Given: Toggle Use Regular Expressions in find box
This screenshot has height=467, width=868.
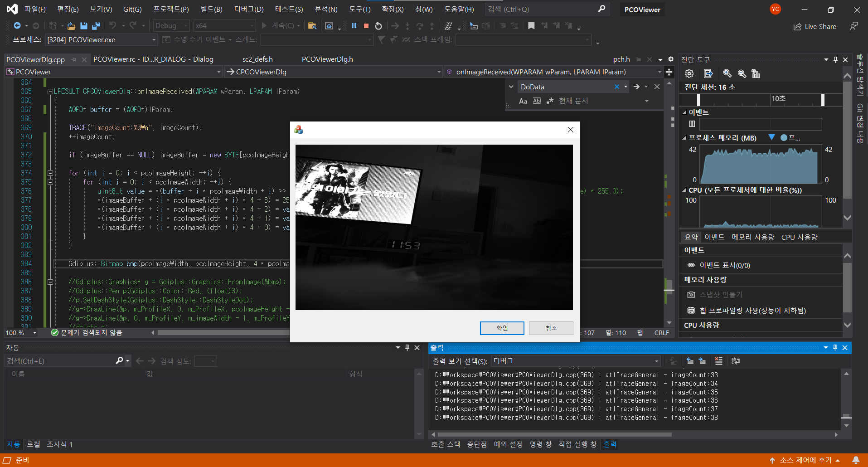Looking at the screenshot, I should [550, 101].
